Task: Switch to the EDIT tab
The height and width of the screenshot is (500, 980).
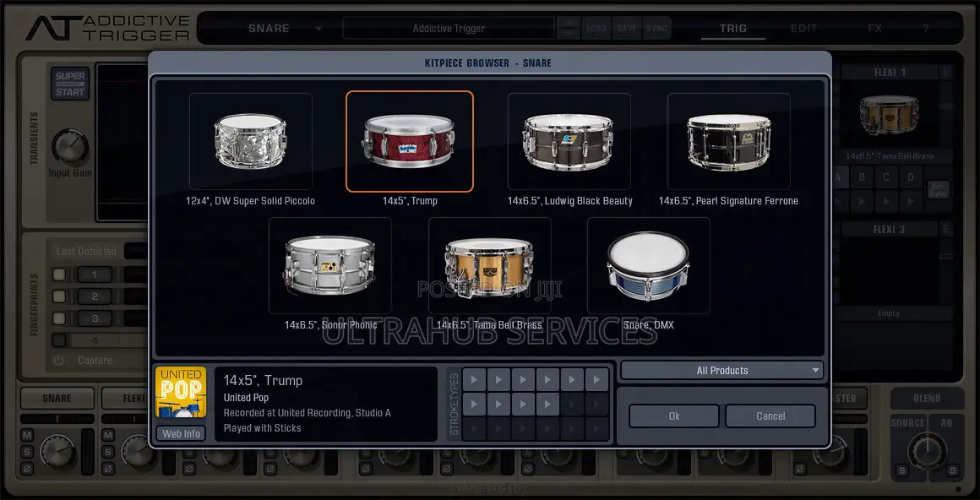Action: [x=803, y=28]
